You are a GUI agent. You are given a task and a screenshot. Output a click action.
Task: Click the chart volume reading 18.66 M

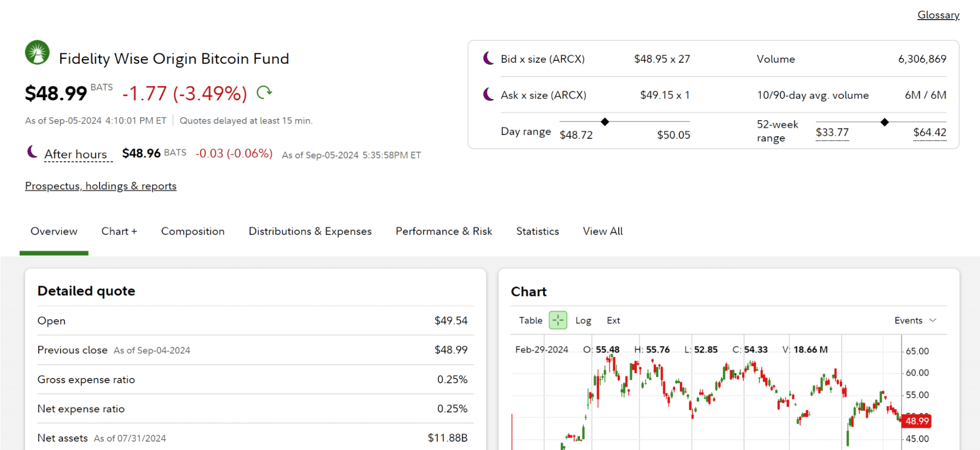coord(810,350)
